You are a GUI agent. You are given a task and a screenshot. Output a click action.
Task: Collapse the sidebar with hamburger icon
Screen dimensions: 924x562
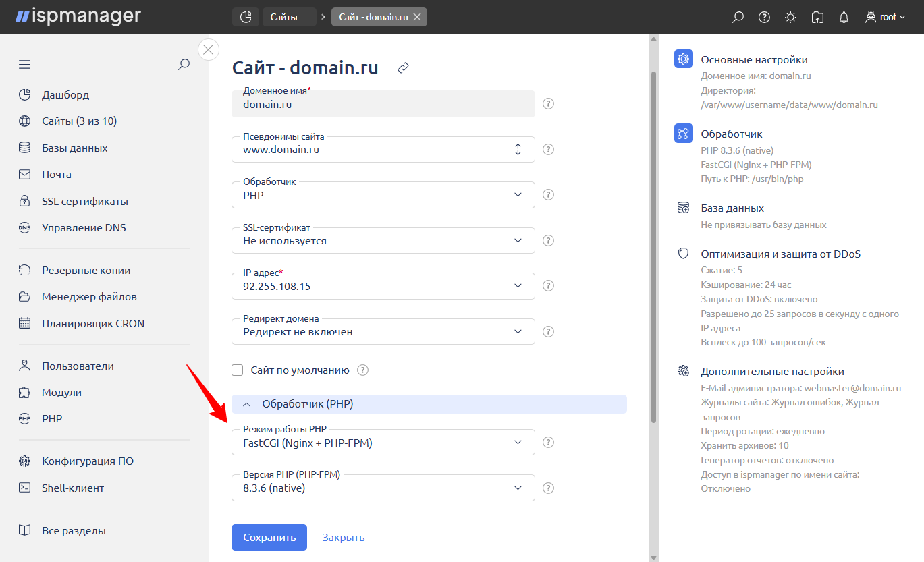pos(25,65)
